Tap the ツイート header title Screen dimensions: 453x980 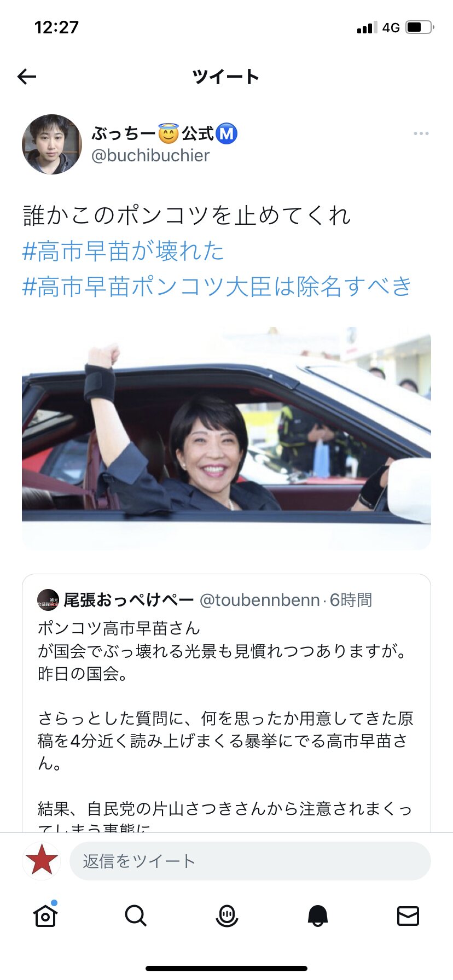226,77
